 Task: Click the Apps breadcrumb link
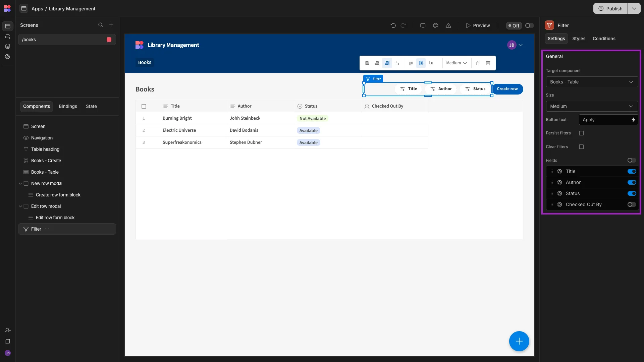tap(37, 9)
